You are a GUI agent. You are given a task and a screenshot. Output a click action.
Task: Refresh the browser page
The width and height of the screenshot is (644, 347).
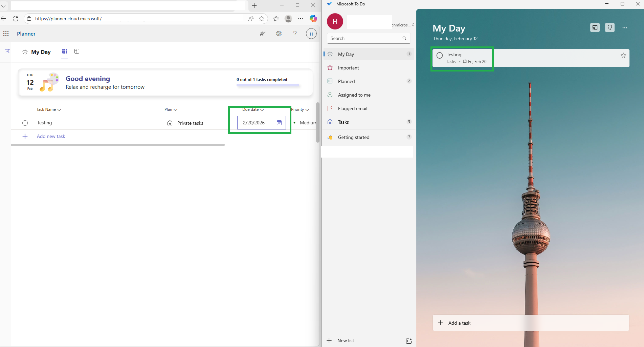[16, 19]
